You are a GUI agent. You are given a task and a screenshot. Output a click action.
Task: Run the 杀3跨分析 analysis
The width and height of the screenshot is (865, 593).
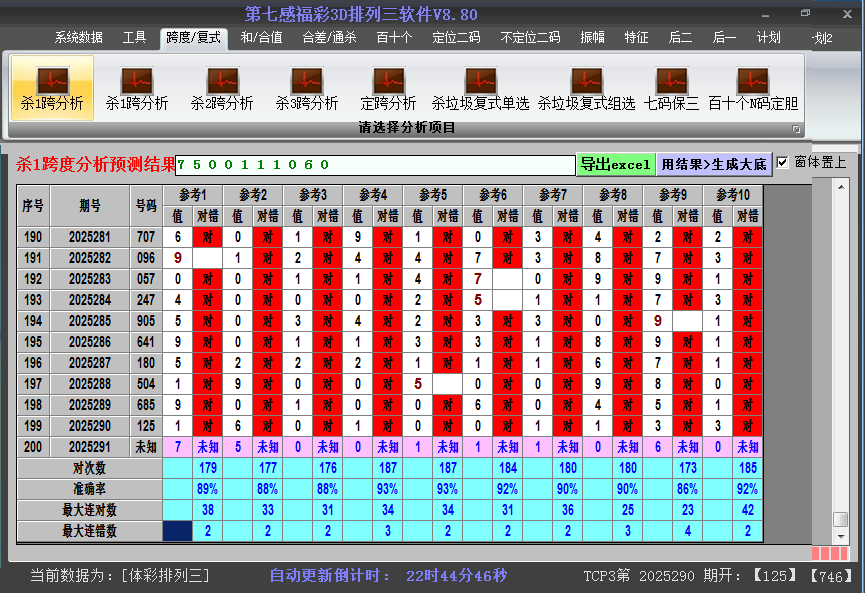pos(307,85)
